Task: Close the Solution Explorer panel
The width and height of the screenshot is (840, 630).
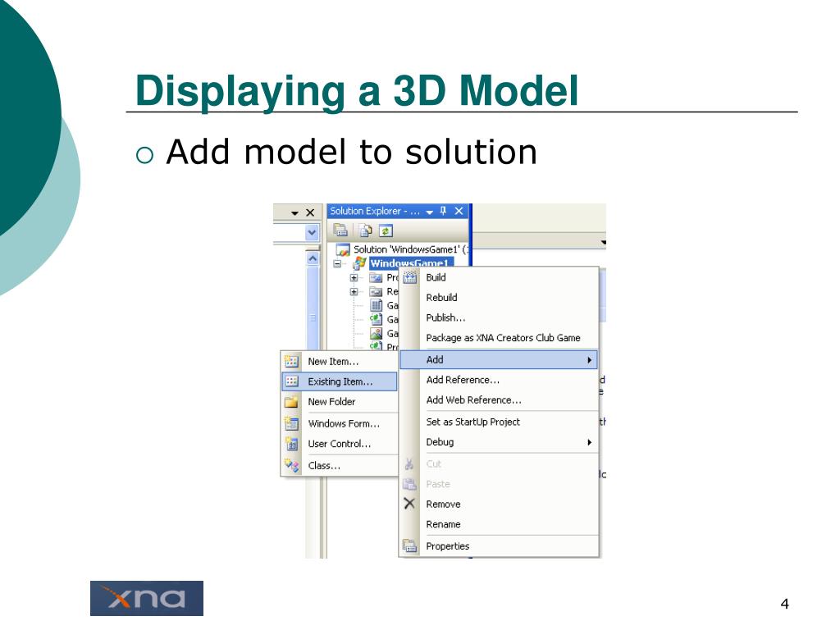Action: click(459, 211)
